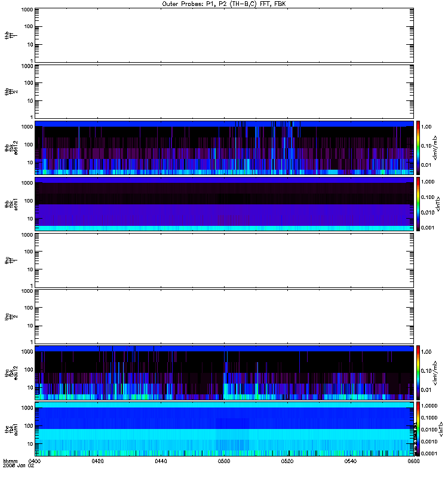Click the thc fbk edc12 color bar
The width and height of the screenshot is (448, 478).
click(x=418, y=373)
